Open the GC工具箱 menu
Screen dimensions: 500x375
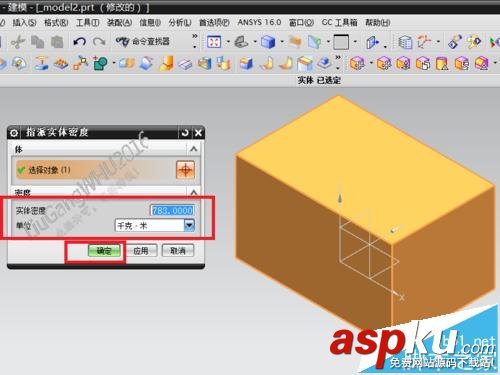(339, 23)
